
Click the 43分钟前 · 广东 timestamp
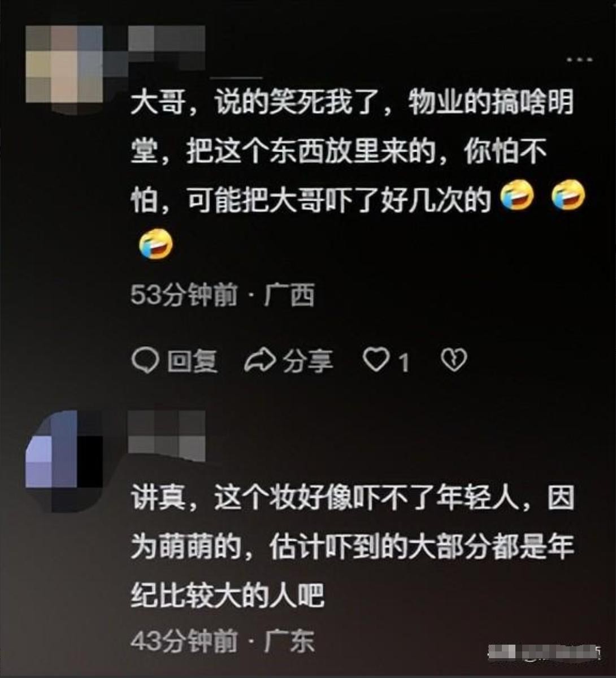coord(222,641)
